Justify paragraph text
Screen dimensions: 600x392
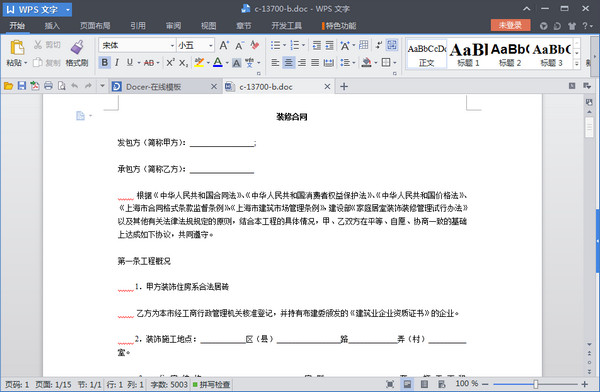point(315,62)
